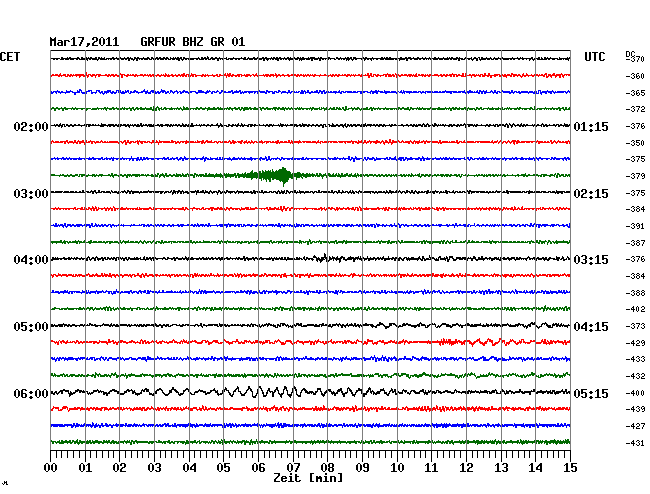Click minute 04 on the time axis
650x494 pixels.
pyautogui.click(x=189, y=468)
